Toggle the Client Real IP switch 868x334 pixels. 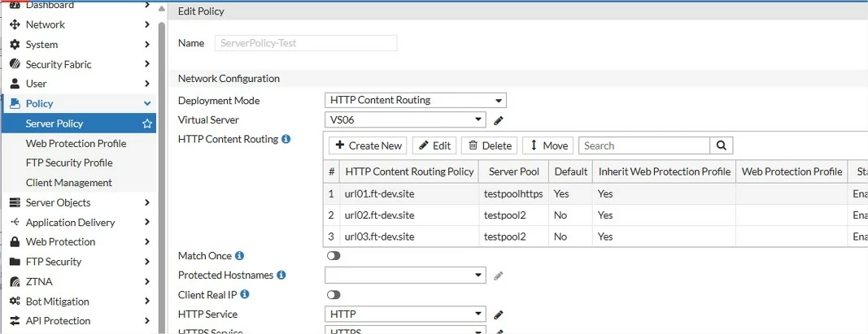pos(334,295)
